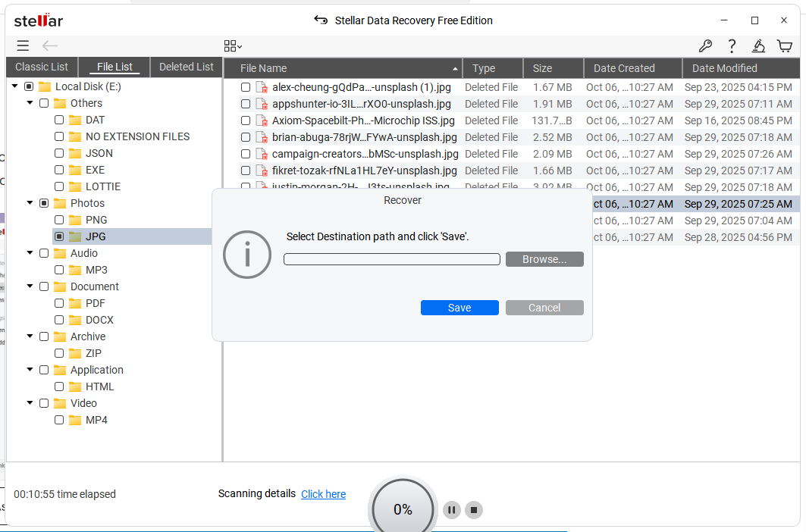Switch to Deleted List tab

click(187, 67)
